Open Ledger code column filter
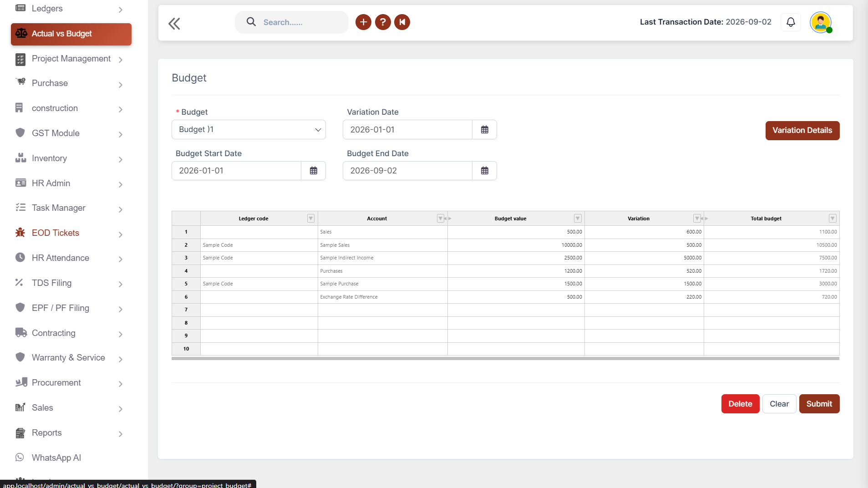The width and height of the screenshot is (868, 488). pos(311,219)
